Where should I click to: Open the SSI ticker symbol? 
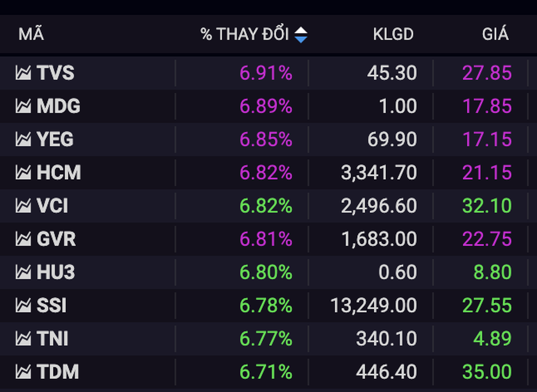coord(51,306)
